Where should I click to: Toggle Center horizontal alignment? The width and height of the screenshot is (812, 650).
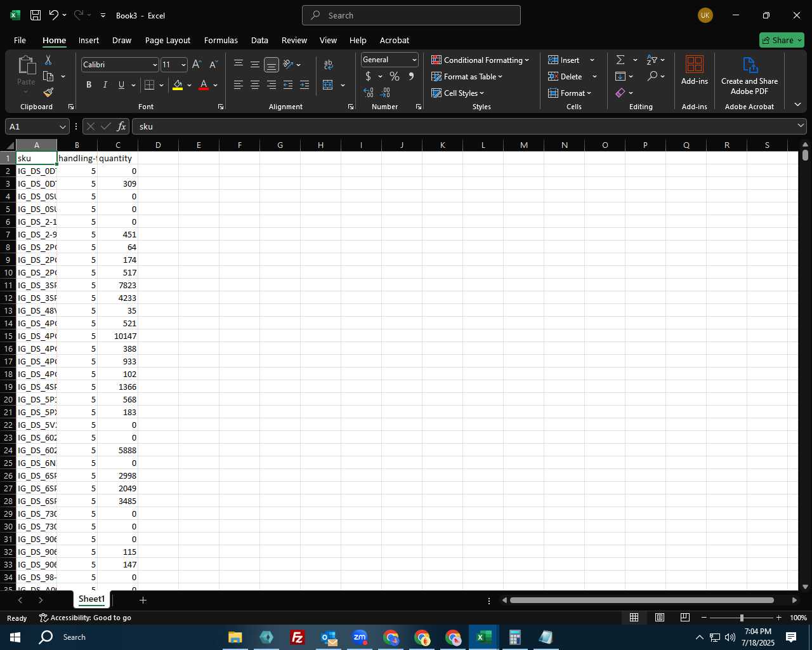[x=255, y=85]
